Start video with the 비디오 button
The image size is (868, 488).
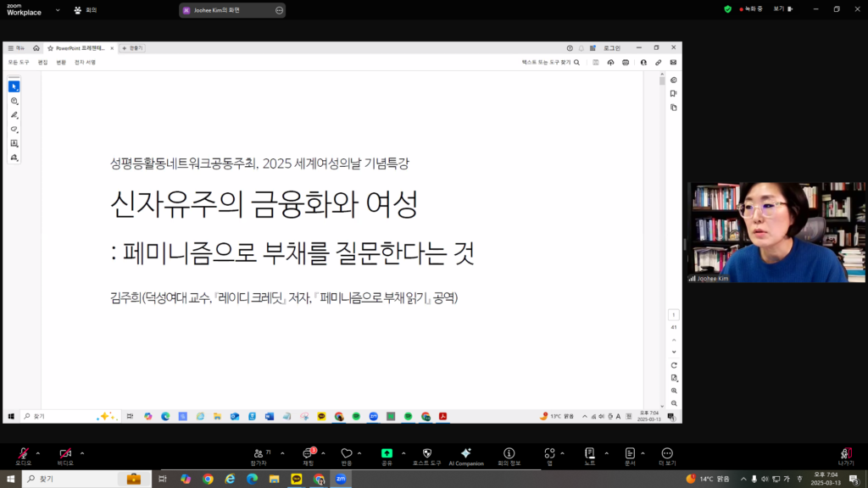65,456
